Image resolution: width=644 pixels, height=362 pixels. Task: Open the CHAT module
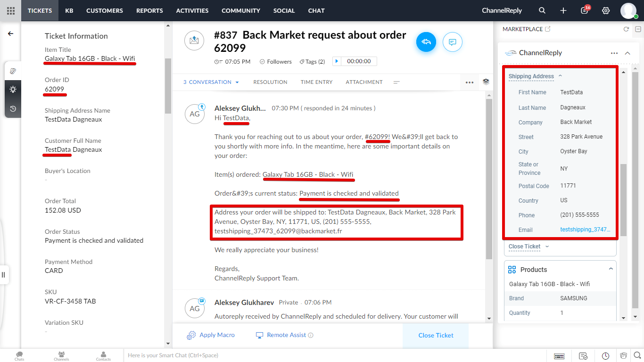[316, 10]
